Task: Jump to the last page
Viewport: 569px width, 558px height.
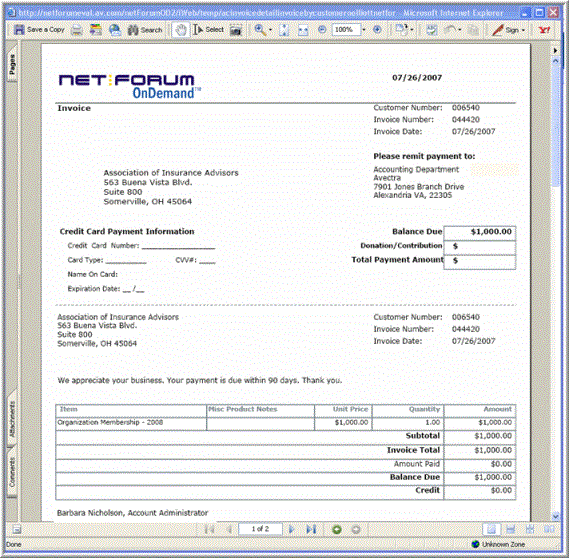Action: (311, 529)
